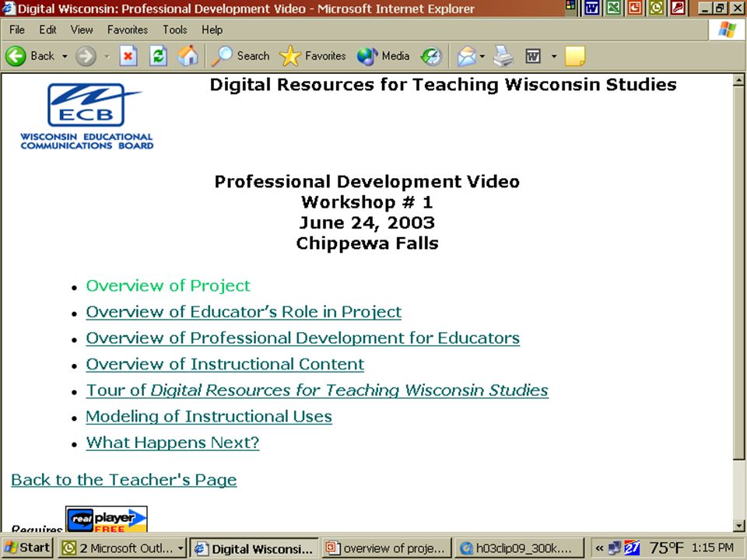
Task: Expand the Microsoft Outlook taskbar group arrow
Action: tap(181, 548)
